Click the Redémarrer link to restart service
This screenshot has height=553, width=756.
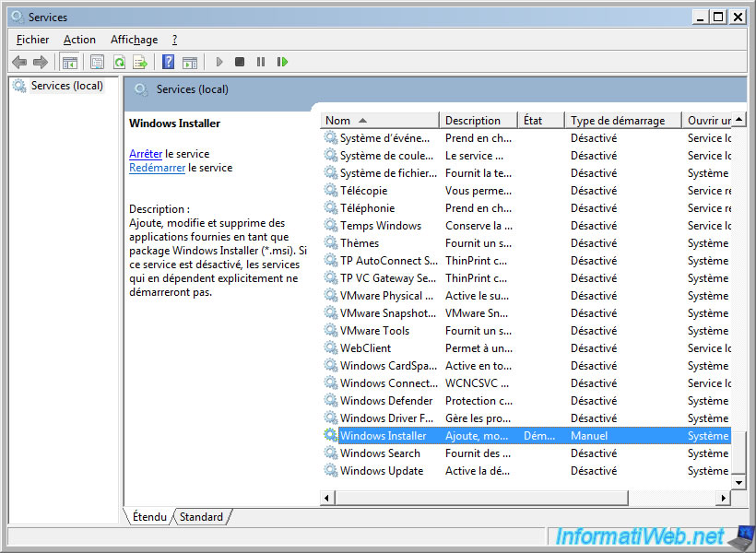click(x=157, y=168)
